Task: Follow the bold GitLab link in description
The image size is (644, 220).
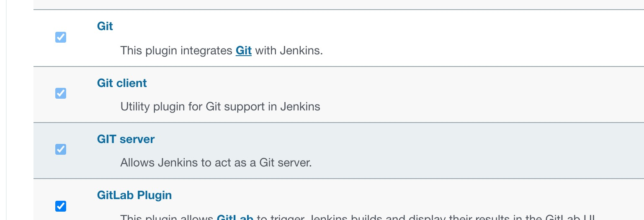Action: tap(235, 217)
